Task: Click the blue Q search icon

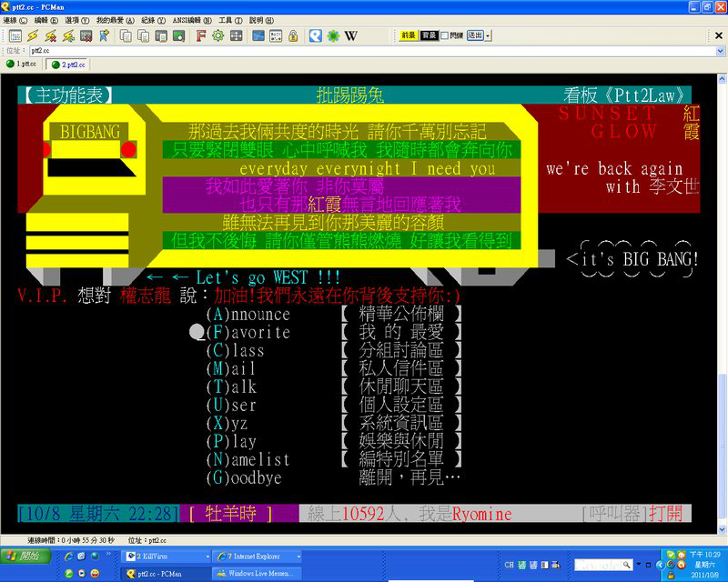Action: coord(315,36)
